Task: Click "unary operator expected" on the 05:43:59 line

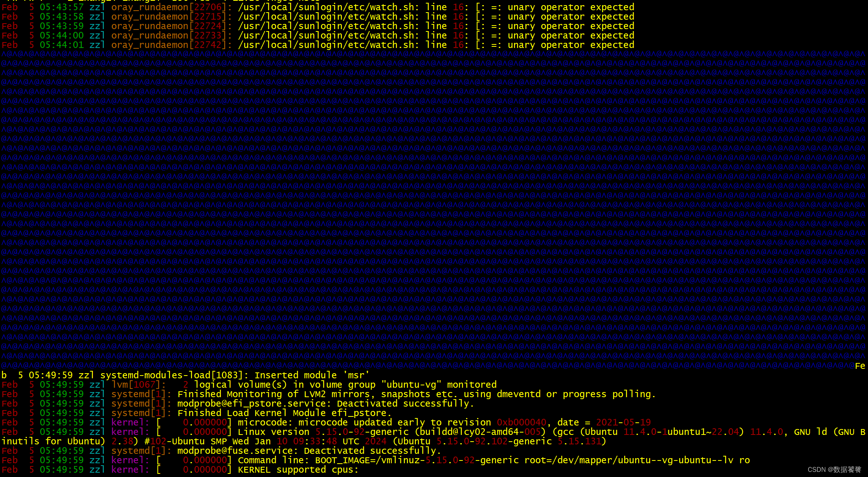Action: tap(571, 26)
